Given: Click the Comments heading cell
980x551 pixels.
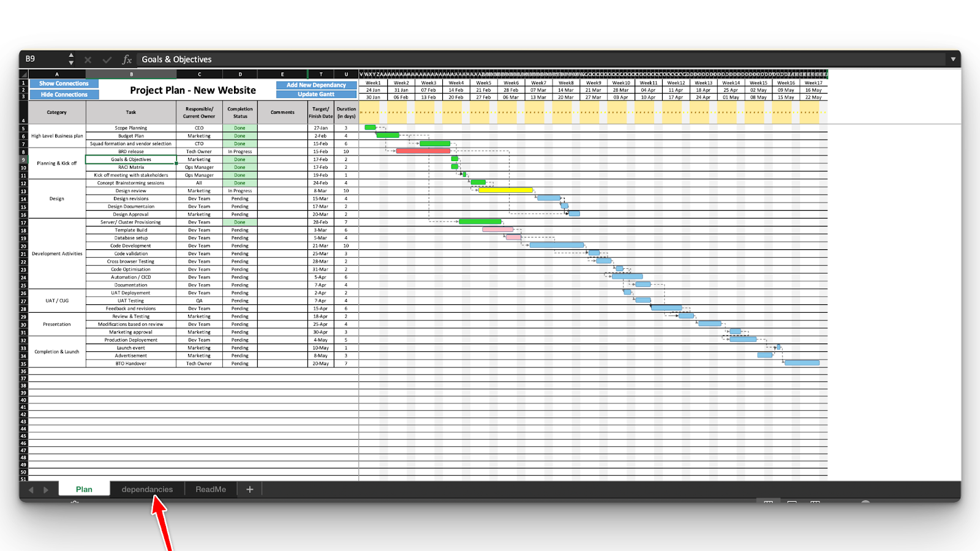Looking at the screenshot, I should pos(282,112).
